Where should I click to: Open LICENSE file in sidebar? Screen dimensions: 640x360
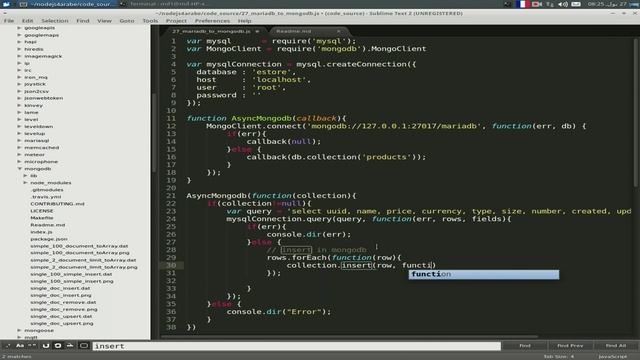click(x=42, y=211)
